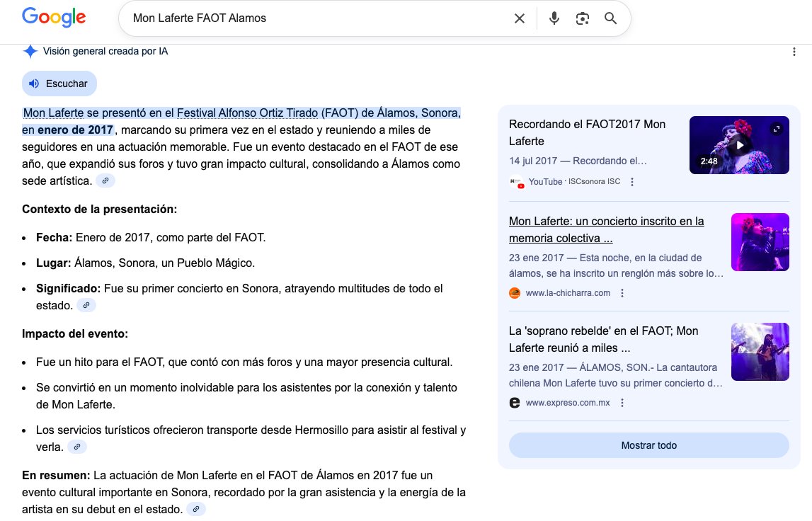The width and height of the screenshot is (812, 521).
Task: Click the Escuchar listen button
Action: tap(59, 84)
